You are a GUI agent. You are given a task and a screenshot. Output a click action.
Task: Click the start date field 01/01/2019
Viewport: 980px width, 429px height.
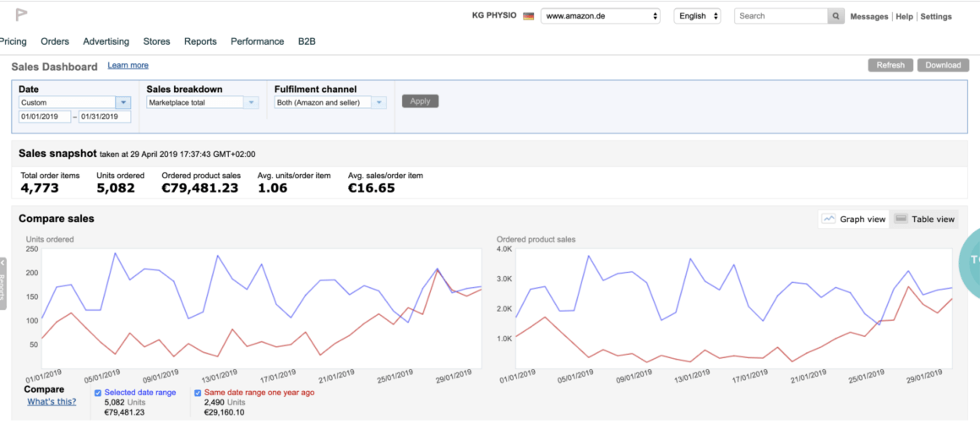click(45, 117)
